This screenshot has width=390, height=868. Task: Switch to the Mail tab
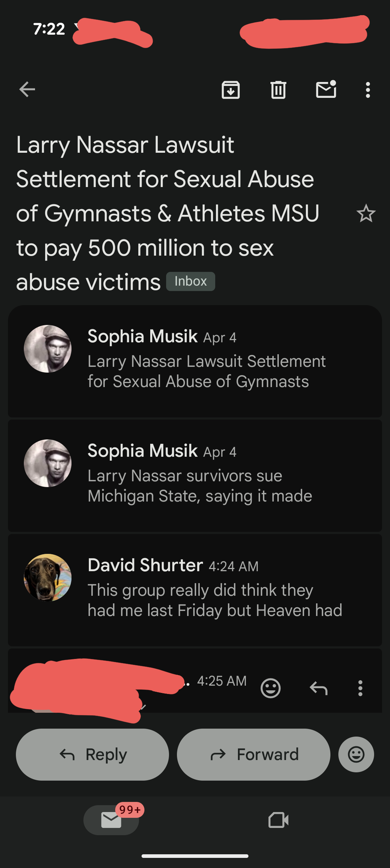(x=111, y=820)
